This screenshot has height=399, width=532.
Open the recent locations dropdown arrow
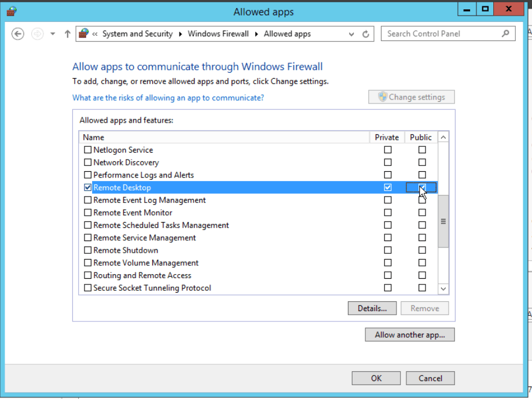(x=53, y=34)
